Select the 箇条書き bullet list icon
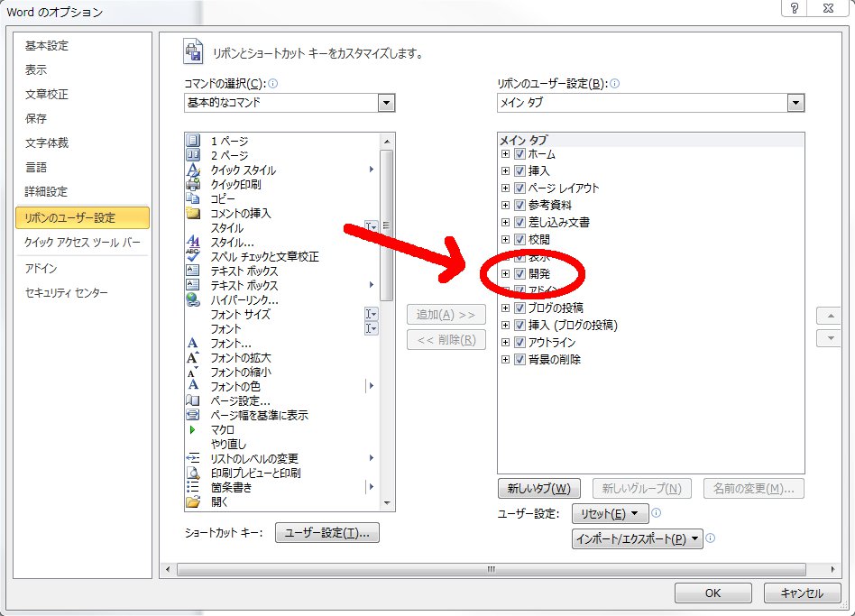 coord(192,487)
